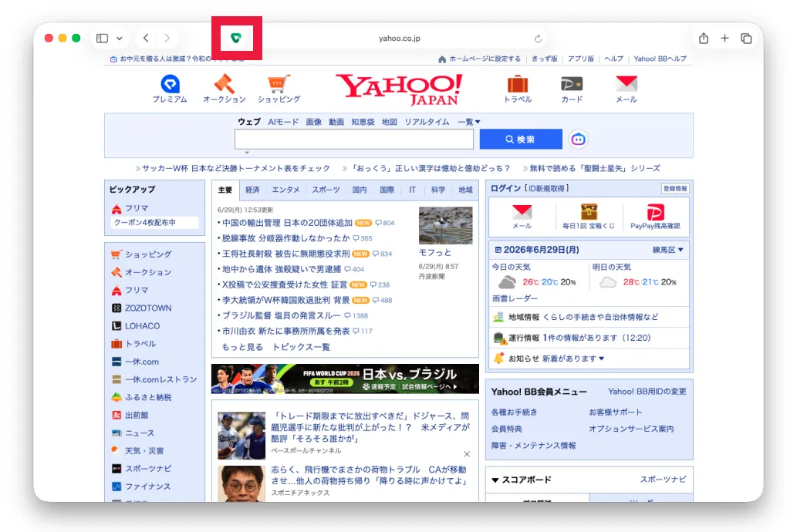797x532 pixels.
Task: Open headline 中国の輸出管理 日本の20団体追加
Action: 287,223
